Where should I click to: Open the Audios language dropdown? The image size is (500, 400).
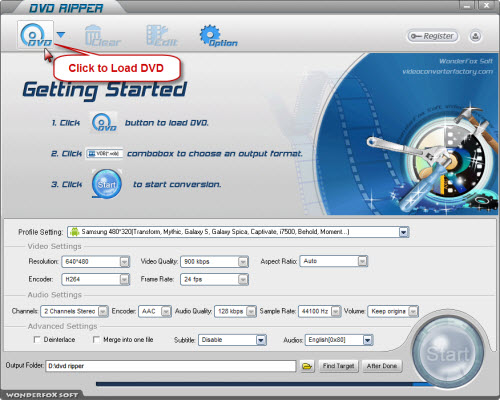click(367, 340)
